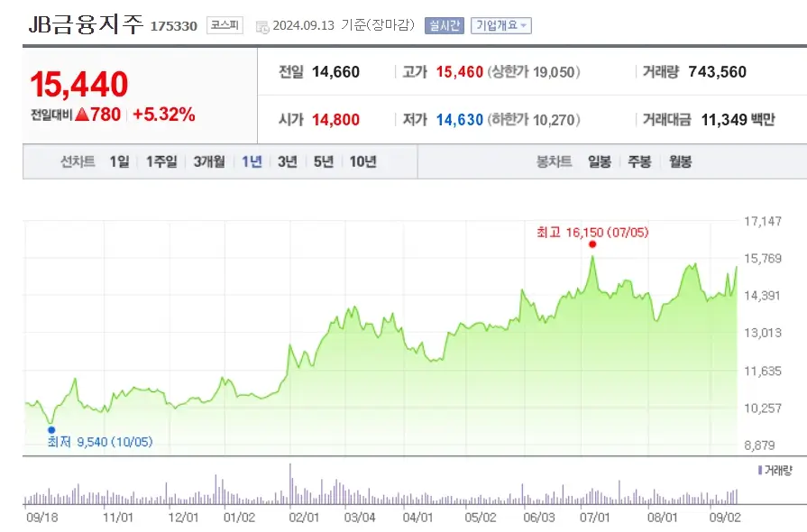
Task: Select the 1일 chart period tab
Action: click(x=118, y=164)
